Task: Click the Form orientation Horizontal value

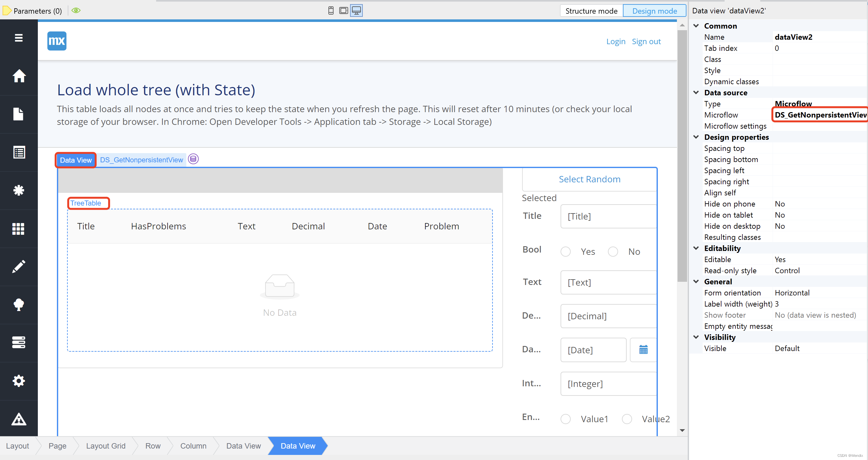Action: tap(792, 293)
